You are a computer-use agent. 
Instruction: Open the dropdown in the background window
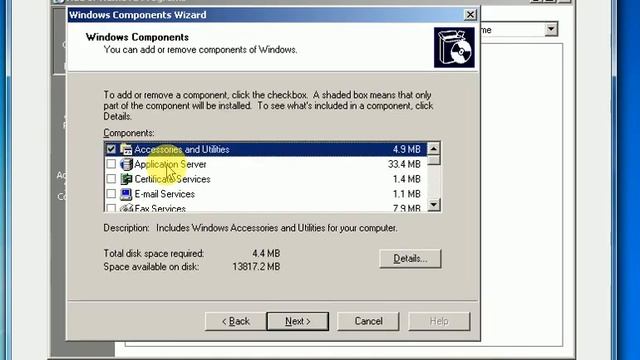click(551, 29)
